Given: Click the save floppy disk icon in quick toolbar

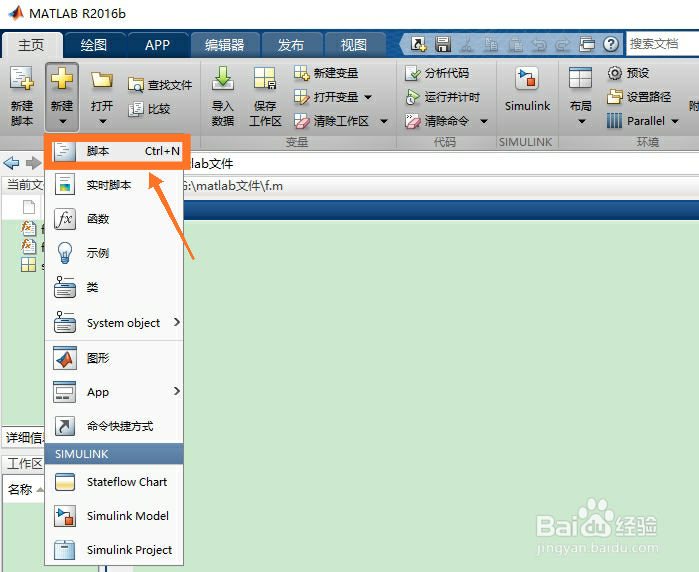Looking at the screenshot, I should 443,44.
